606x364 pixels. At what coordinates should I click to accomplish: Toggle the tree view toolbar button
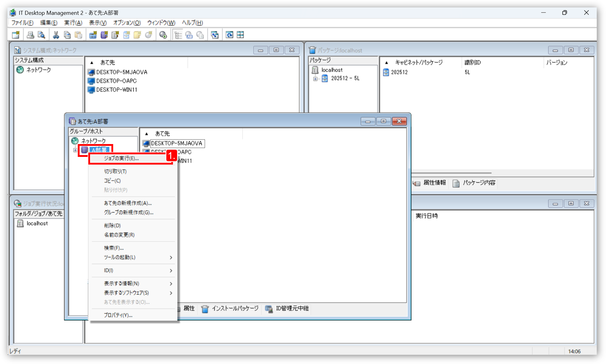pyautogui.click(x=178, y=35)
